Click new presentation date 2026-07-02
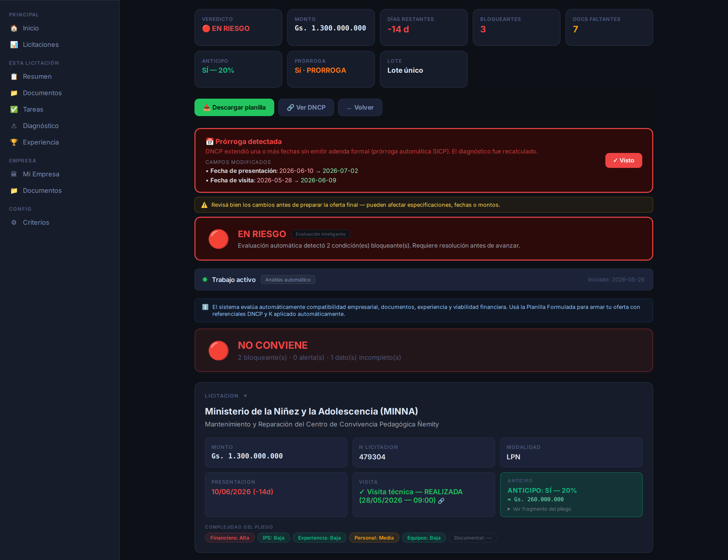The width and height of the screenshot is (728, 560). pyautogui.click(x=340, y=171)
